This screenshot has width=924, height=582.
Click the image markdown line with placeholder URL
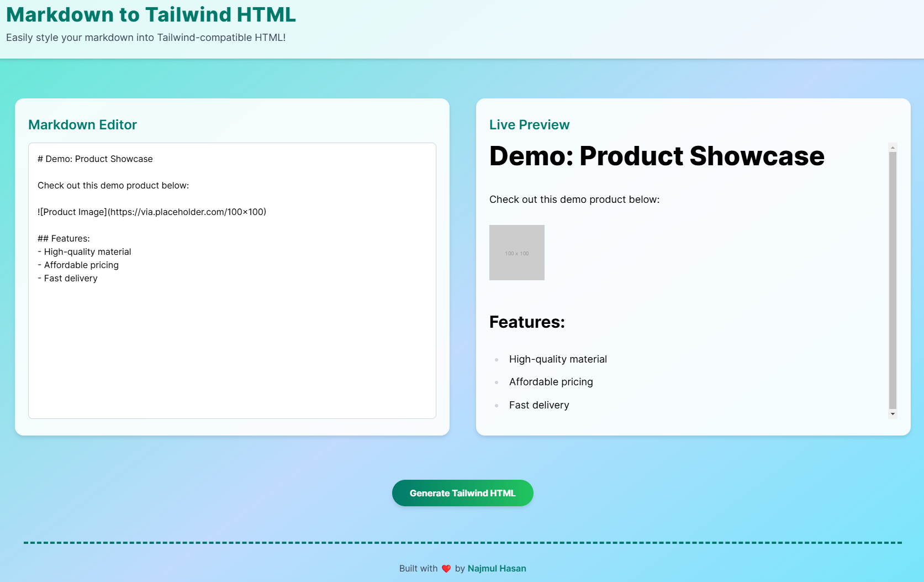coord(152,212)
